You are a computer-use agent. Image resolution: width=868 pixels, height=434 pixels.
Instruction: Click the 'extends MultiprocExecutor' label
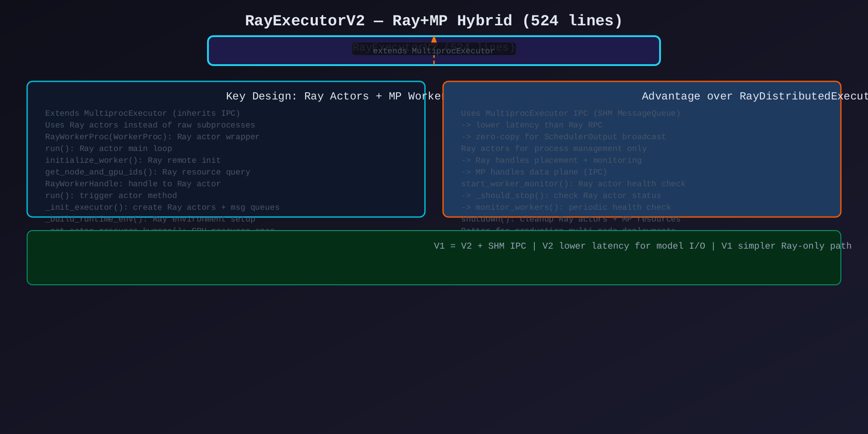click(434, 51)
